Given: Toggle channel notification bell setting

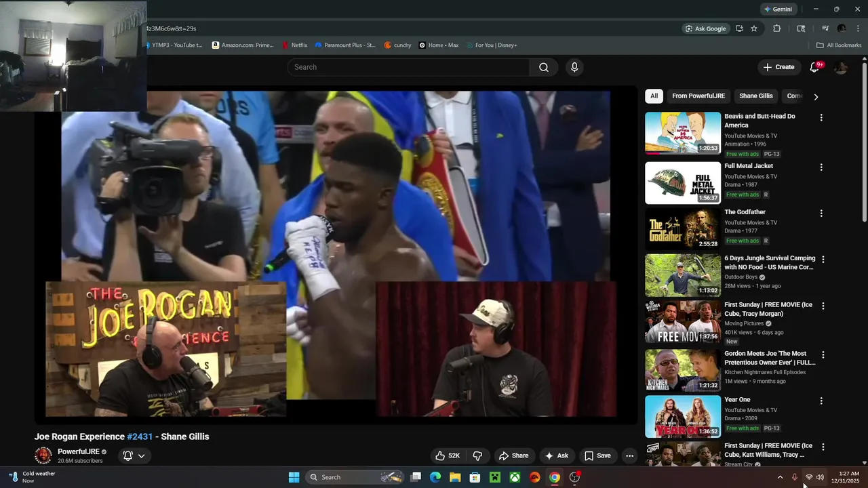Looking at the screenshot, I should point(127,455).
